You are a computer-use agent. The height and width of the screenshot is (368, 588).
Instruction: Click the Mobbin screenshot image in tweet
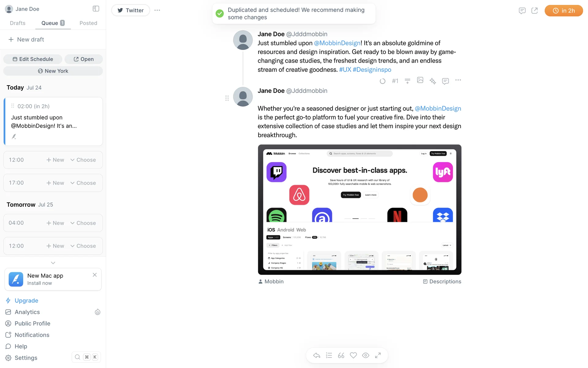click(360, 210)
